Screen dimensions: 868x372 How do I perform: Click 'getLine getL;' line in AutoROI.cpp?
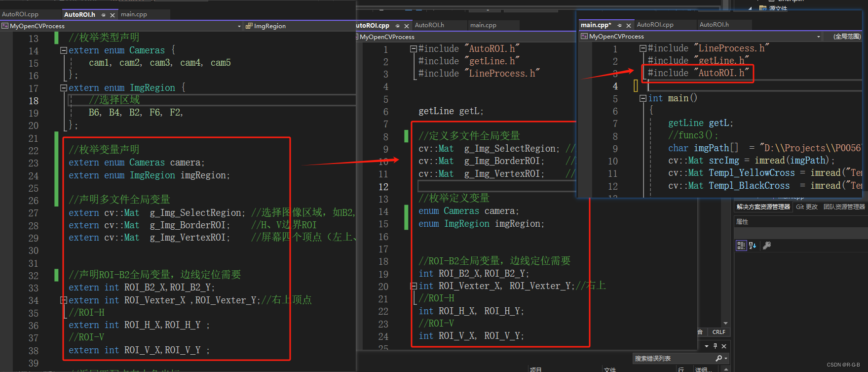coord(451,111)
